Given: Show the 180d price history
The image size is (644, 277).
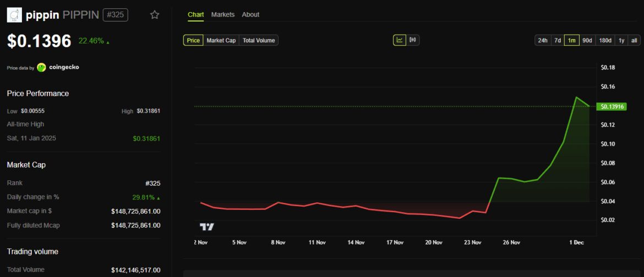Looking at the screenshot, I should [x=605, y=40].
